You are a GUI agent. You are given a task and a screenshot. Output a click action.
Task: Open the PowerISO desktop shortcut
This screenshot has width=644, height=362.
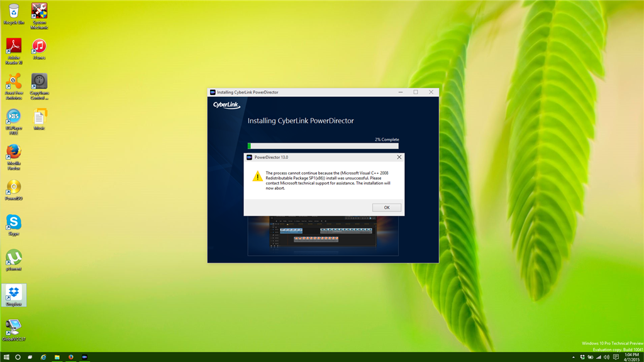click(x=14, y=190)
